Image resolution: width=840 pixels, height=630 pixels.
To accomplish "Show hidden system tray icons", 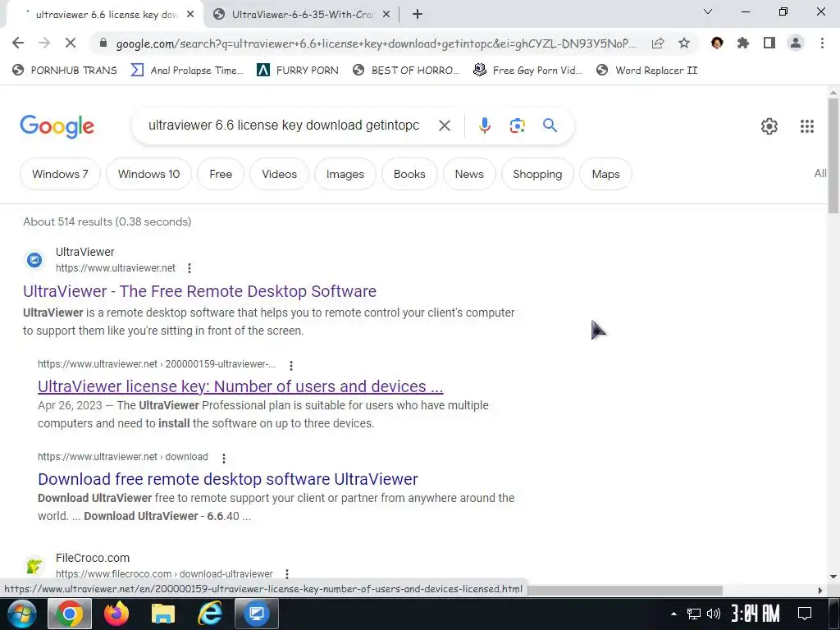I will click(x=674, y=614).
